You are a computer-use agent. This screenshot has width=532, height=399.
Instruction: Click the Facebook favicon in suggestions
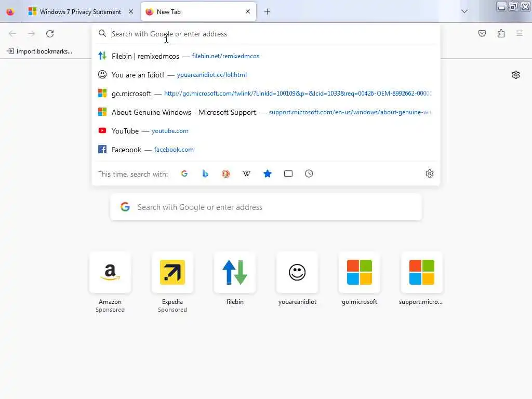click(102, 149)
